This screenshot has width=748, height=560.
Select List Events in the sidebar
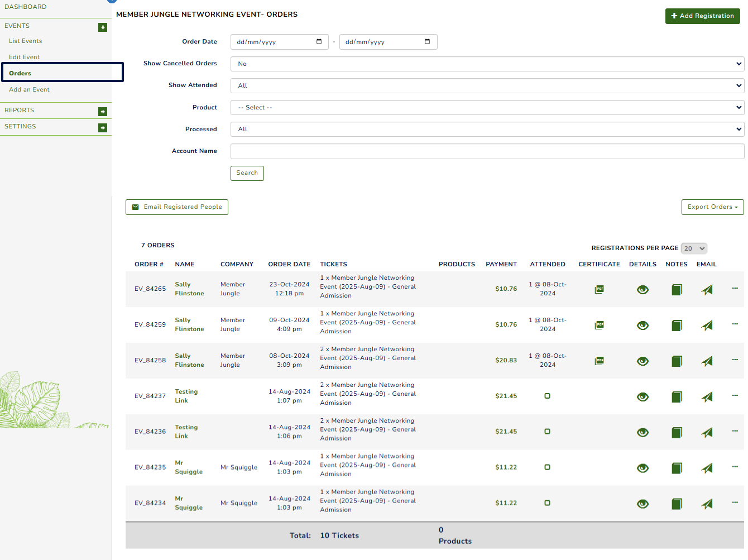pyautogui.click(x=25, y=41)
